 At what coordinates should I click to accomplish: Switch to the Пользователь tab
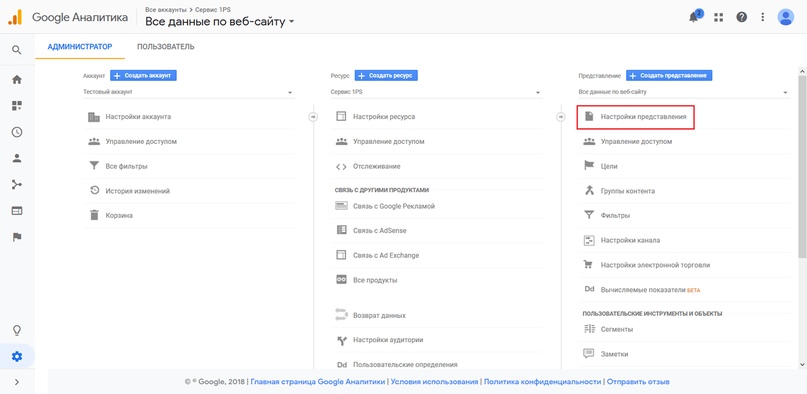point(166,47)
